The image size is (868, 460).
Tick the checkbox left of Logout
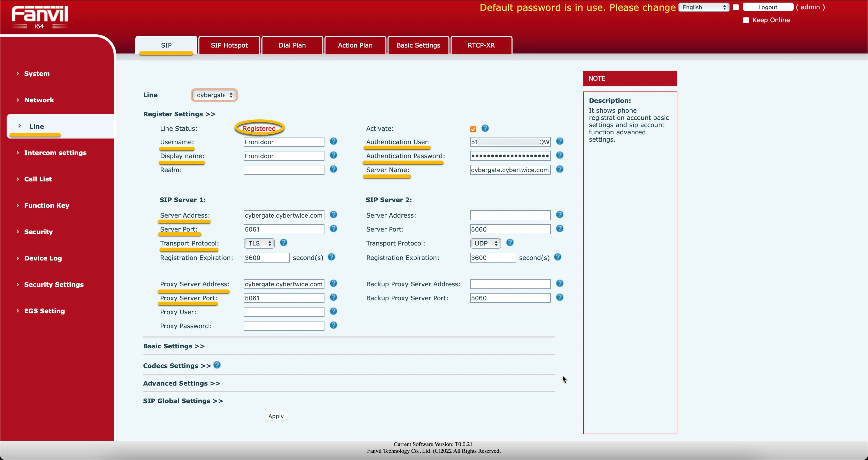pyautogui.click(x=735, y=7)
